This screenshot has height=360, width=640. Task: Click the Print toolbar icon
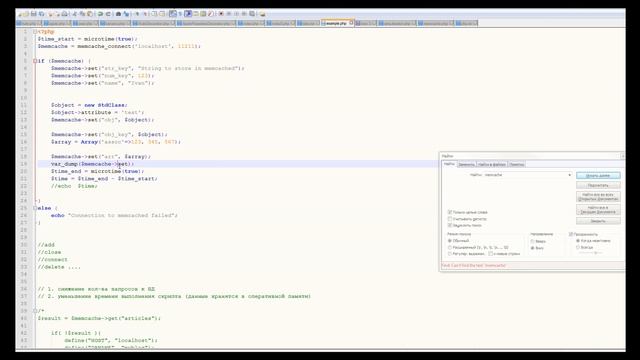click(64, 14)
